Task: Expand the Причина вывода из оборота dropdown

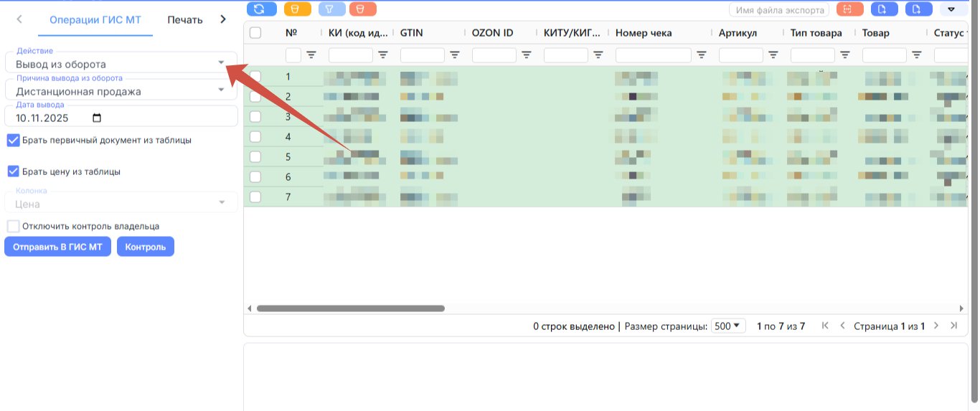Action: coord(121,89)
